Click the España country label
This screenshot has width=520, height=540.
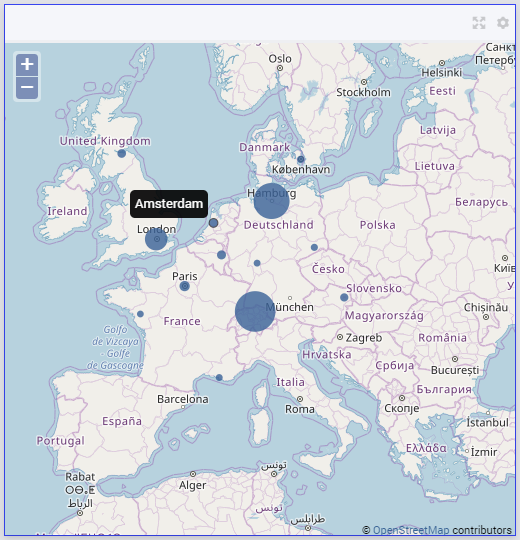[122, 421]
